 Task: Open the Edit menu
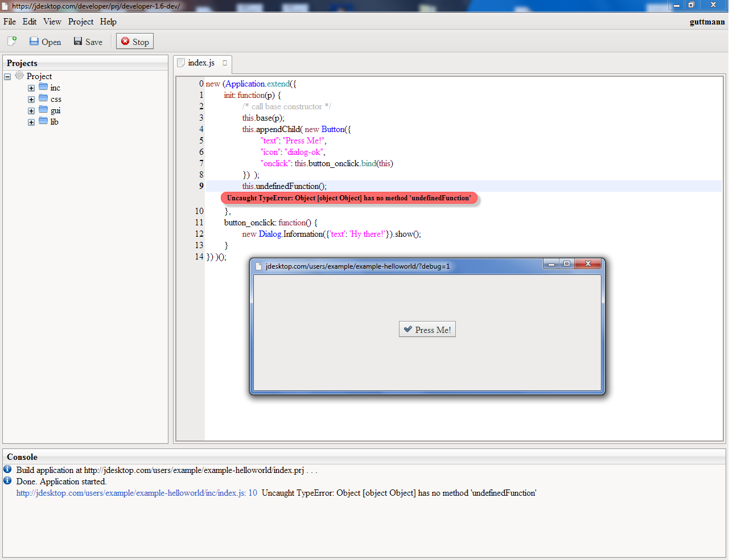coord(30,22)
